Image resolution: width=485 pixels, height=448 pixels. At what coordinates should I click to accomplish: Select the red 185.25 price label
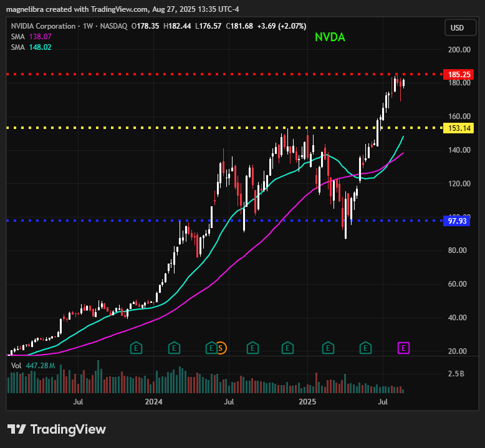pos(458,75)
